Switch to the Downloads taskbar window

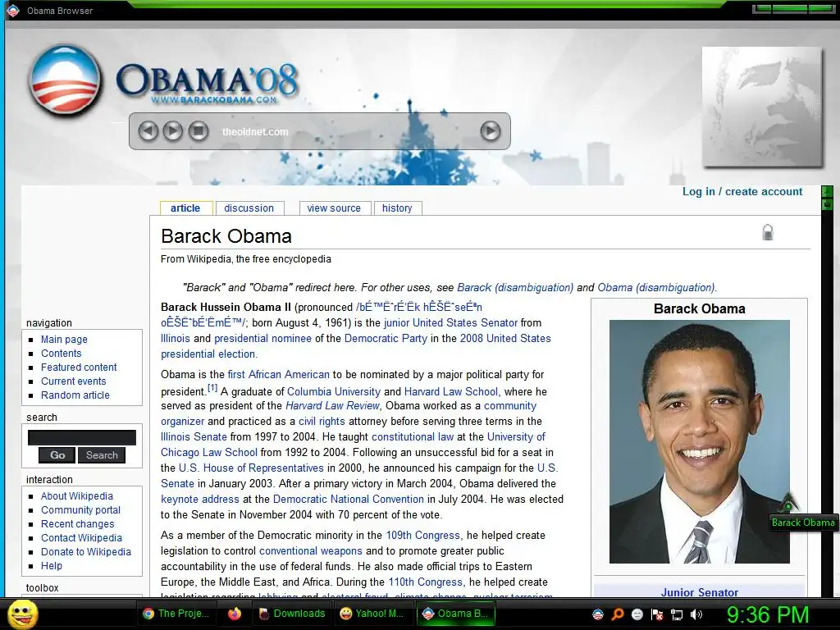point(292,614)
